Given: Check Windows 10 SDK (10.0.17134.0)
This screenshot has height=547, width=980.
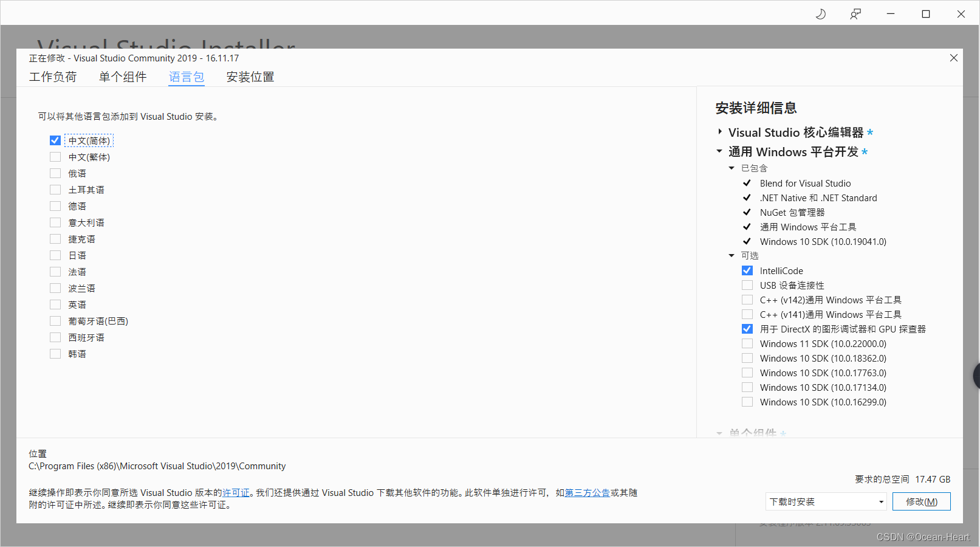Looking at the screenshot, I should click(x=747, y=387).
